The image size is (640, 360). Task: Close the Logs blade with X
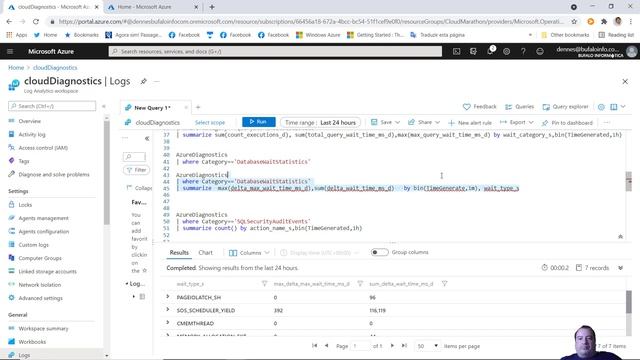[625, 82]
